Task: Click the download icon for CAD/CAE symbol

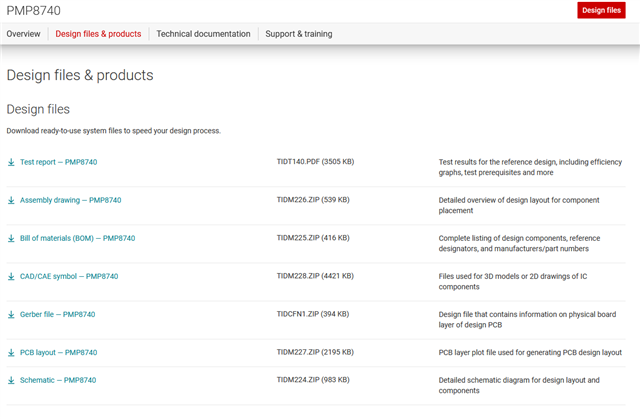Action: coord(11,276)
